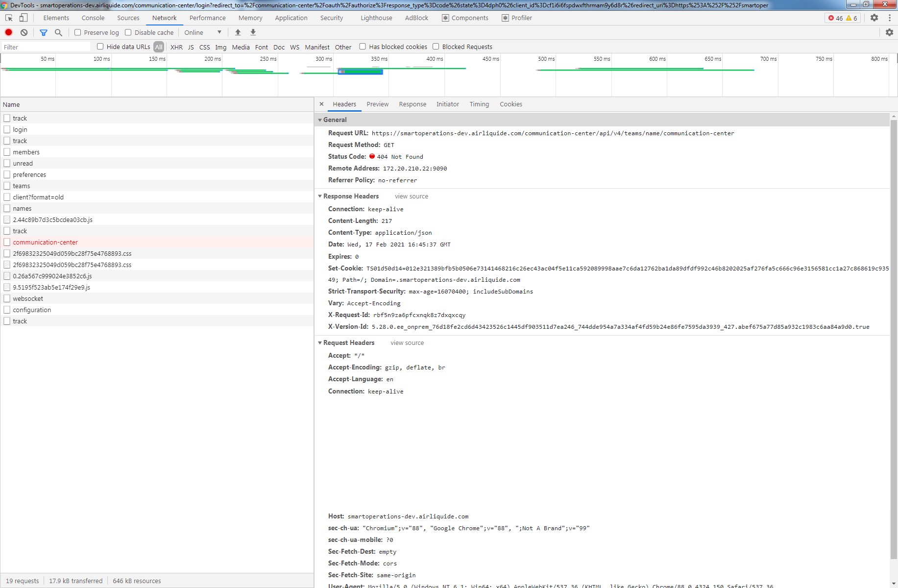Select the 9.5195f523ab5e174f29e9.js request
This screenshot has width=898, height=588.
[x=157, y=287]
